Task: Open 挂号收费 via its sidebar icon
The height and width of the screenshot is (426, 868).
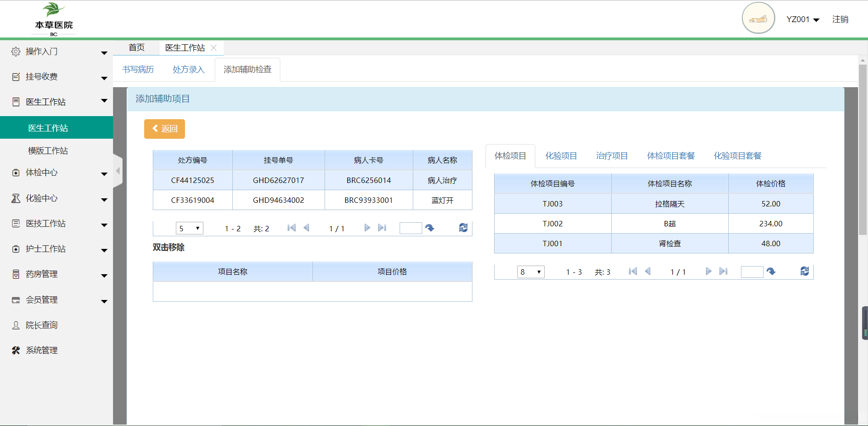Action: 15,76
